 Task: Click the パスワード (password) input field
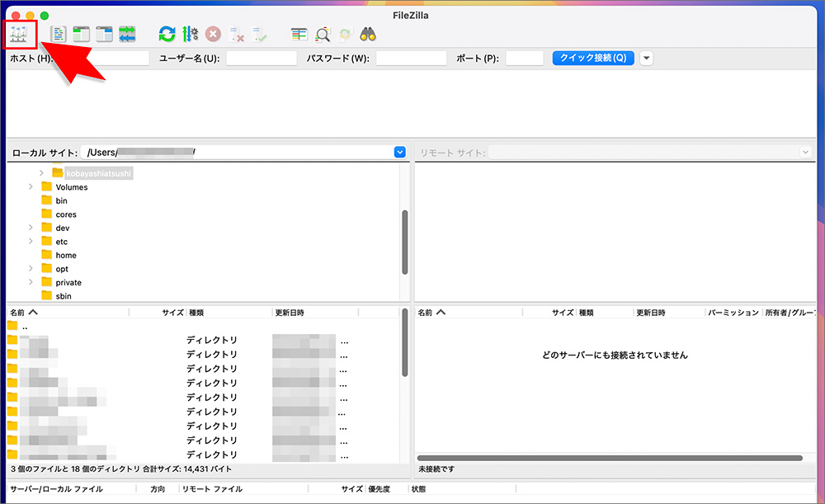412,59
